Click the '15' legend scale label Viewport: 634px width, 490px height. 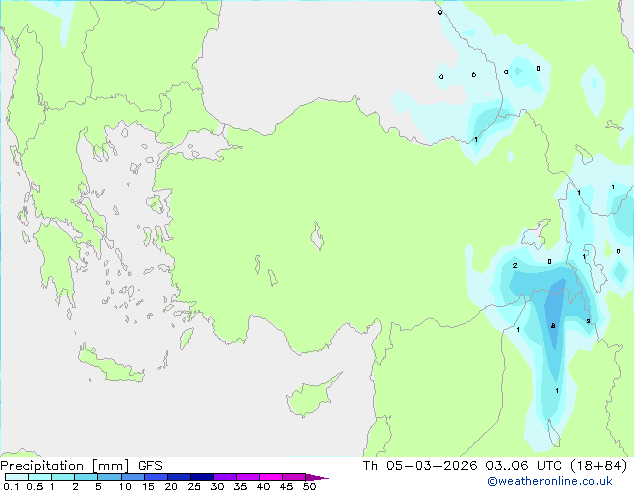148,486
